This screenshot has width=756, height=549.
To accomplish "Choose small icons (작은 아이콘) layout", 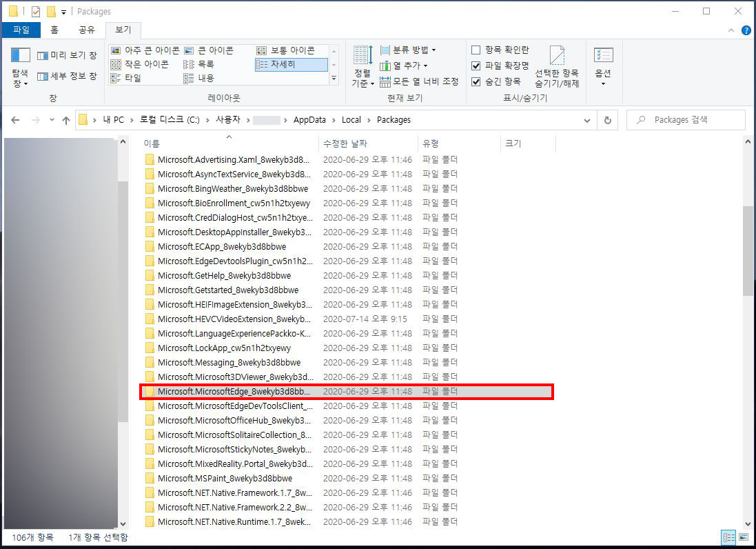I will click(x=140, y=64).
